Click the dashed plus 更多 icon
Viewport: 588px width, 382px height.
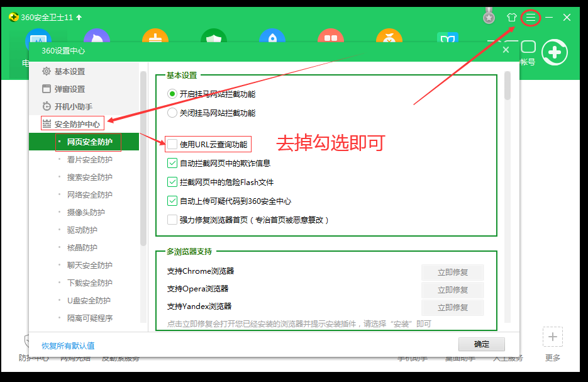(552, 337)
